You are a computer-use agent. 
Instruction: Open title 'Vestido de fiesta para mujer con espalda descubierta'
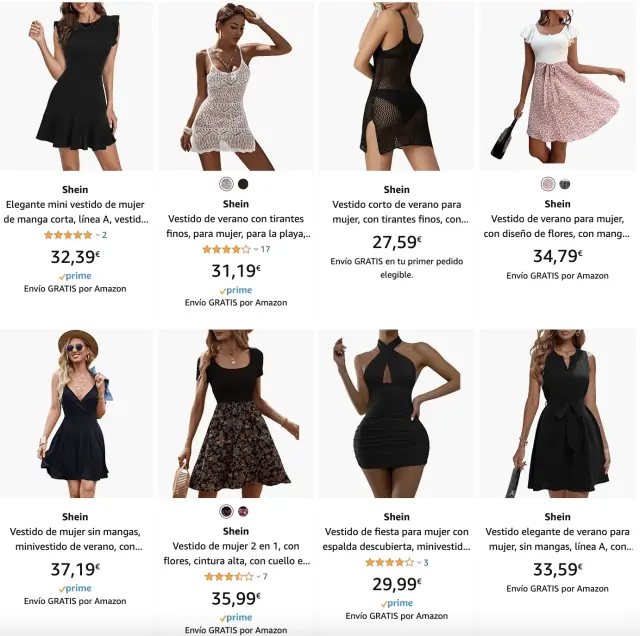pos(396,539)
